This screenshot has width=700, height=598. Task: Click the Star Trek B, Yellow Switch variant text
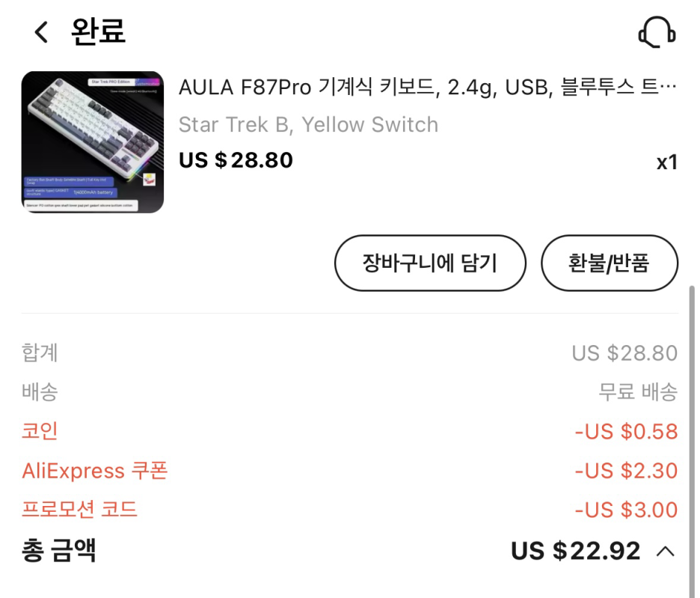coord(308,124)
